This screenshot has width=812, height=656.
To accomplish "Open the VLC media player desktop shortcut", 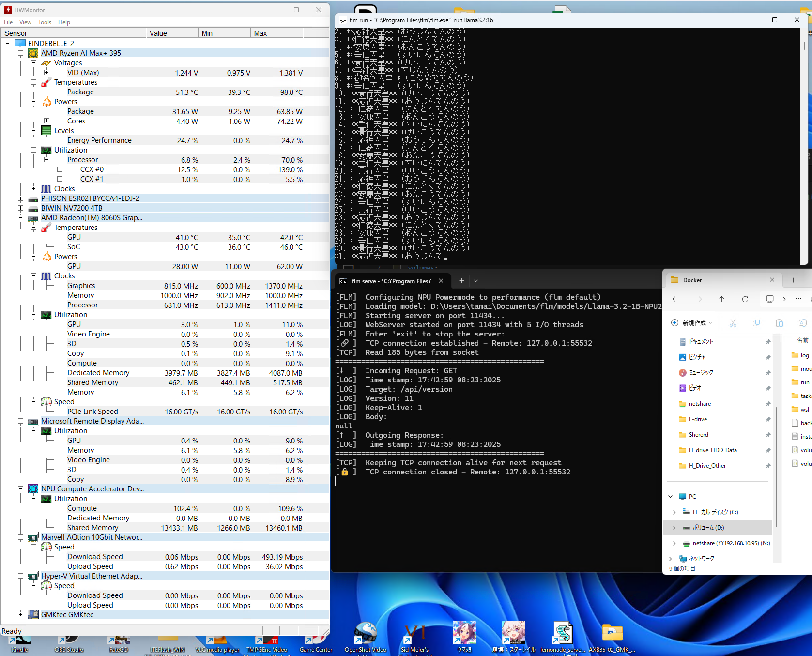I will (x=217, y=645).
